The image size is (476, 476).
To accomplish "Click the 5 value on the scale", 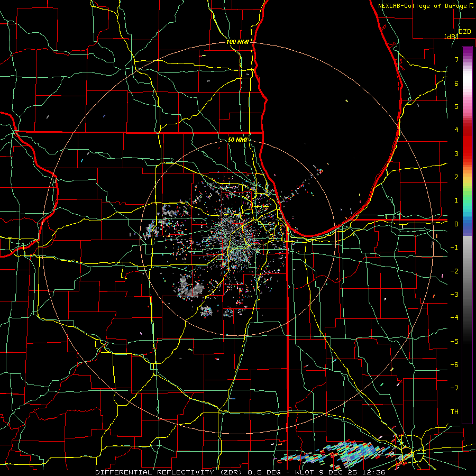I will pos(456,106).
